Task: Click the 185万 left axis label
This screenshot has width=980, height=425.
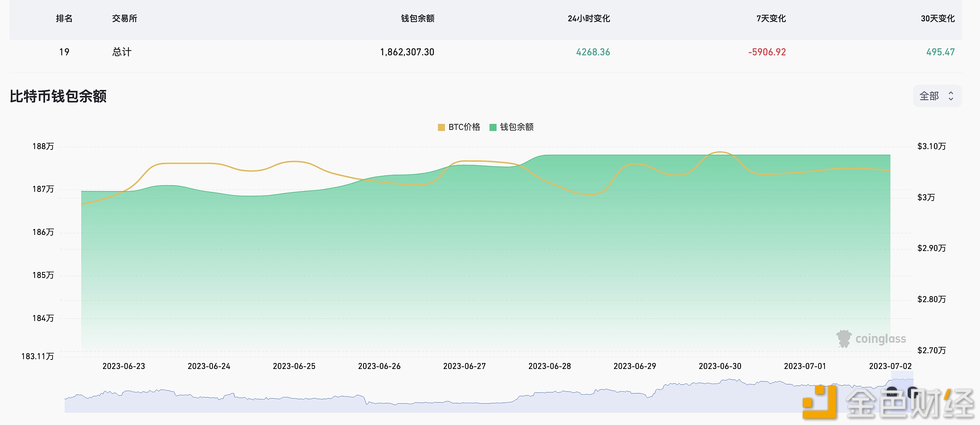Action: pyautogui.click(x=43, y=275)
